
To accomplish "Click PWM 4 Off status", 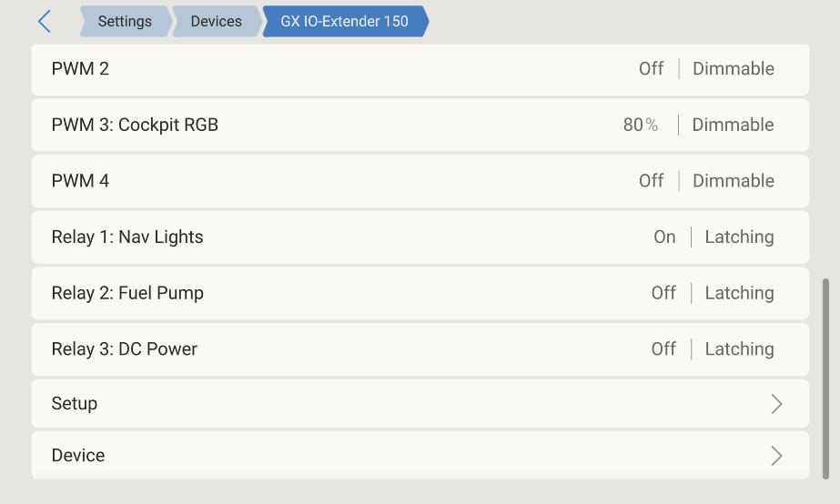I will (651, 181).
